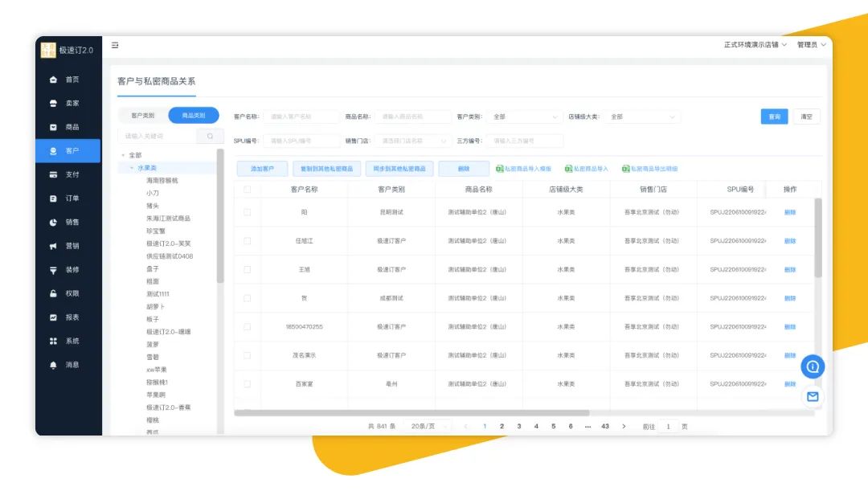The image size is (868, 499).
Task: Click the toolbar 删除 batch delete button
Action: [464, 169]
